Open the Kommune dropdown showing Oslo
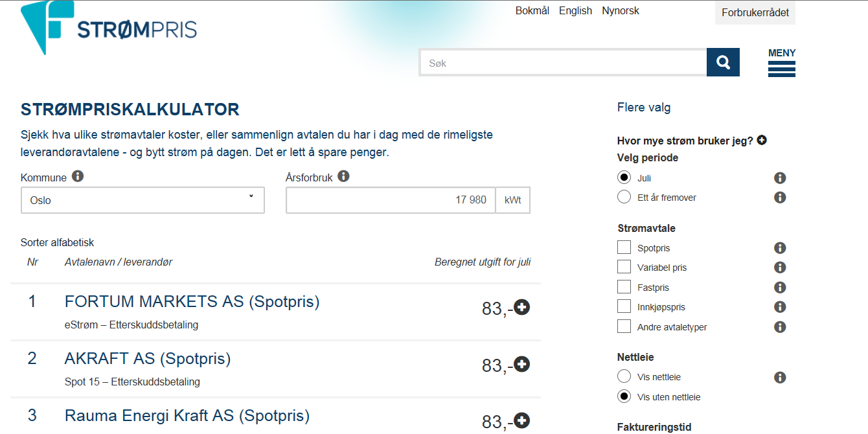Screen dimensions: 868x434 coord(143,200)
